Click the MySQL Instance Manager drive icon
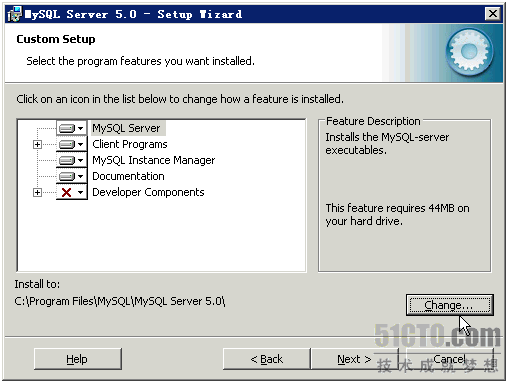Viewport: 508px width, 382px height. tap(67, 160)
